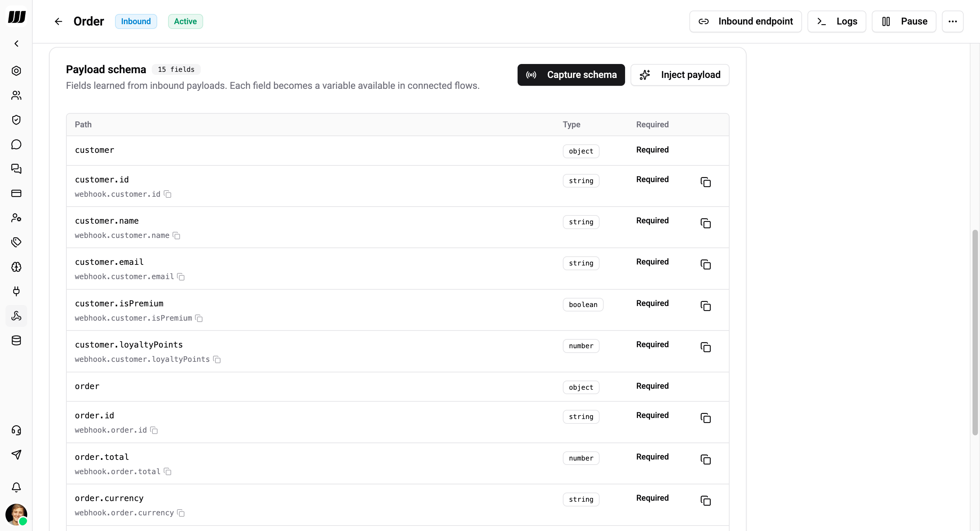Click the Inject payload button

pyautogui.click(x=680, y=75)
